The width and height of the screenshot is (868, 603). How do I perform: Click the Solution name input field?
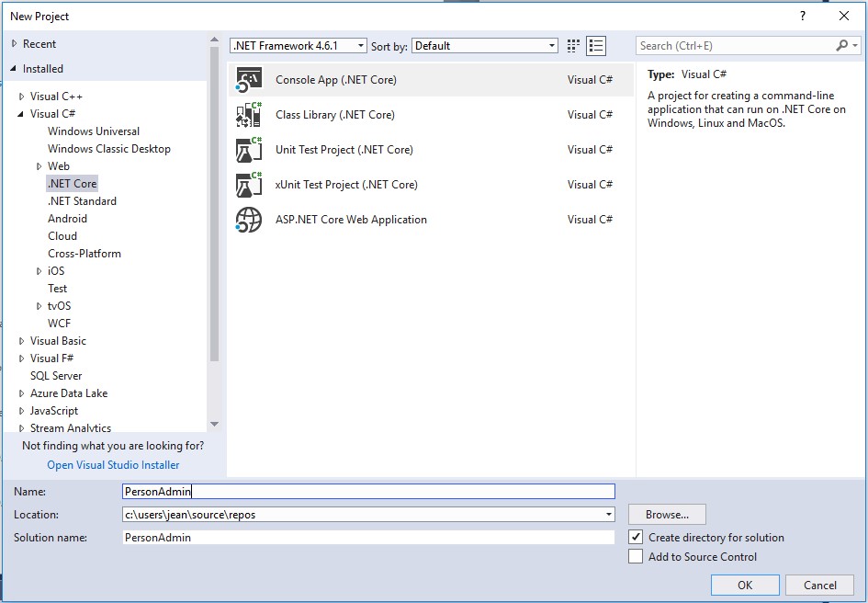point(368,537)
